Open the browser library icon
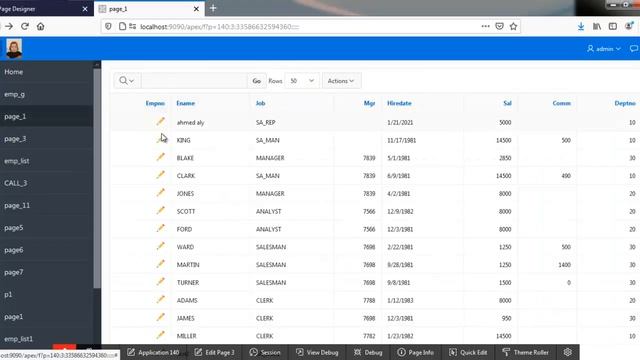The width and height of the screenshot is (640, 360). 597,27
